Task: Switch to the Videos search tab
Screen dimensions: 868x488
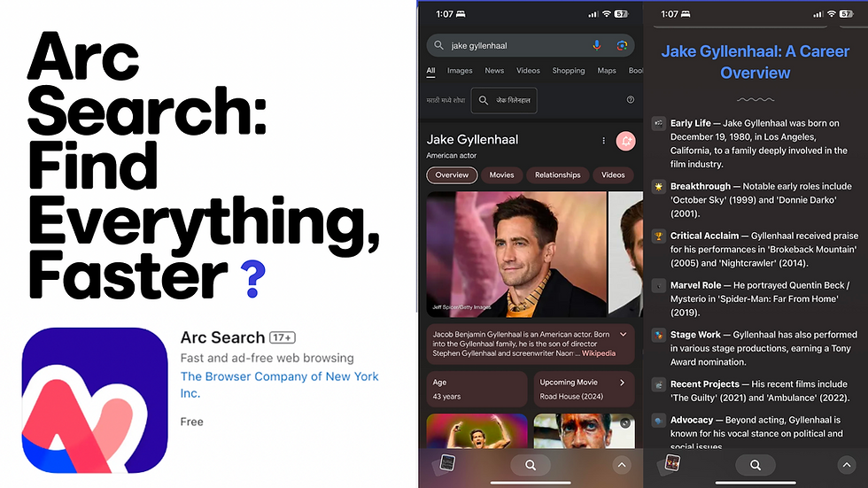Action: click(528, 71)
